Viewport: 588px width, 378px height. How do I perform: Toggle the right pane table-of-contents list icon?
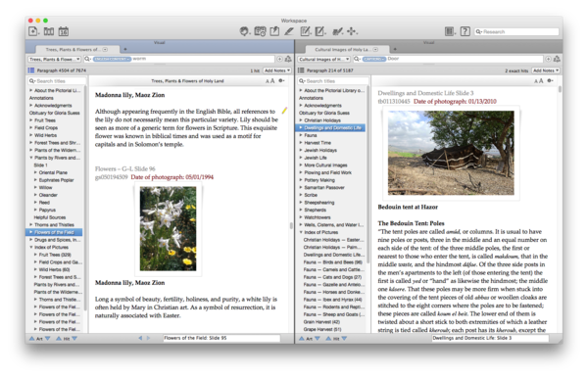point(301,71)
